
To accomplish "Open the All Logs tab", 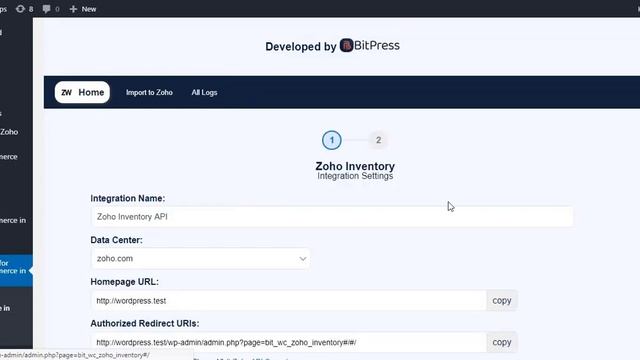I will [x=204, y=93].
